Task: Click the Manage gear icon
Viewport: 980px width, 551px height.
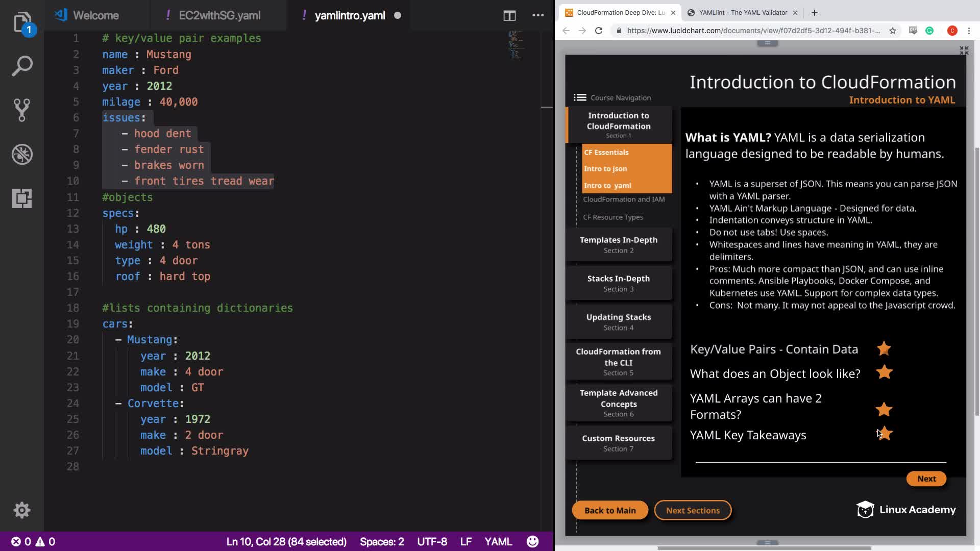Action: [x=22, y=510]
